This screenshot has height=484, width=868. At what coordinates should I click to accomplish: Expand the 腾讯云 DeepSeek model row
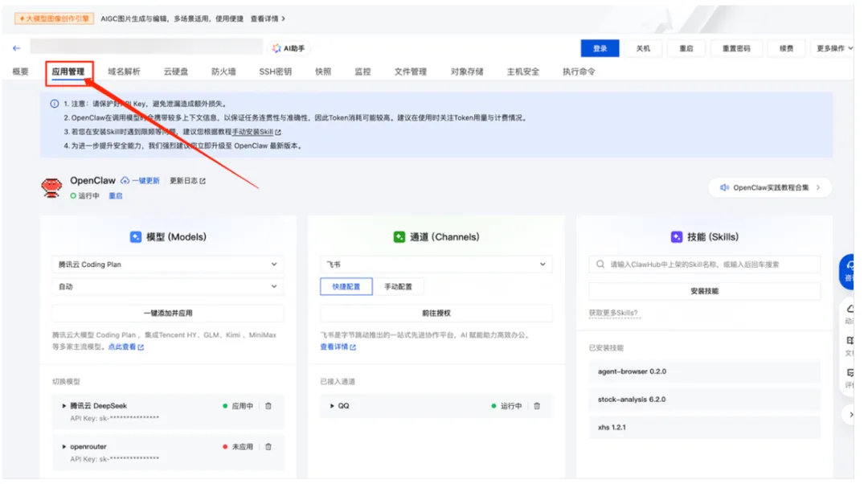63,406
